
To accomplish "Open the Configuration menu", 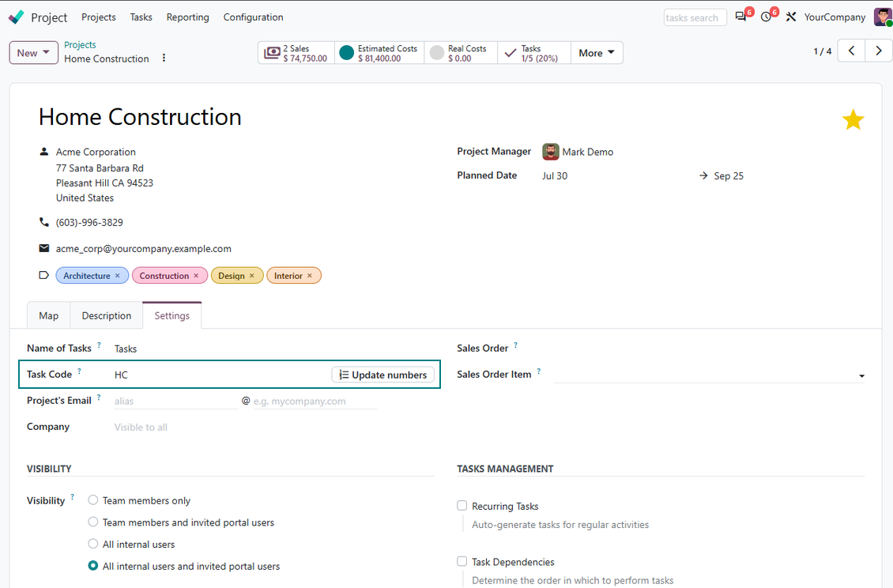I will tap(253, 17).
